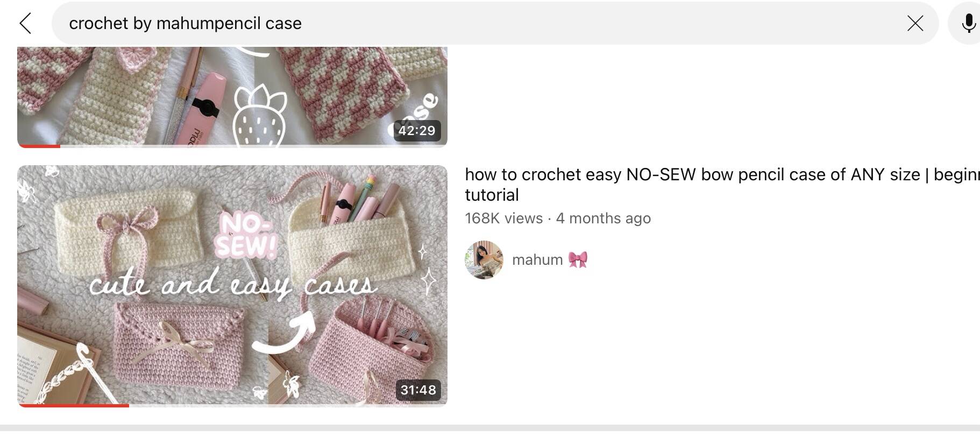This screenshot has width=980, height=437.
Task: Click the strawberry doodle on the first thumbnail
Action: 259,116
